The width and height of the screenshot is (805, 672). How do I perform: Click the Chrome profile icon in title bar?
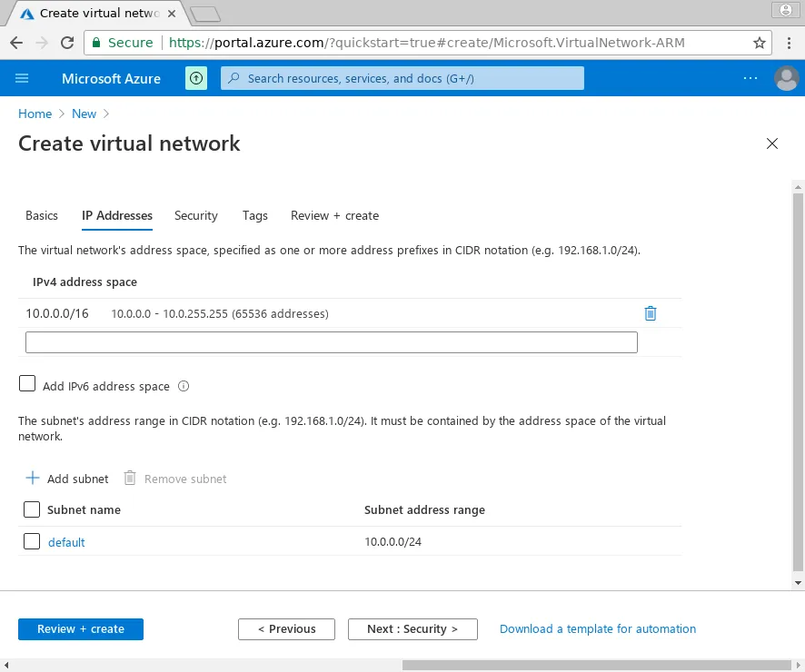tap(786, 10)
